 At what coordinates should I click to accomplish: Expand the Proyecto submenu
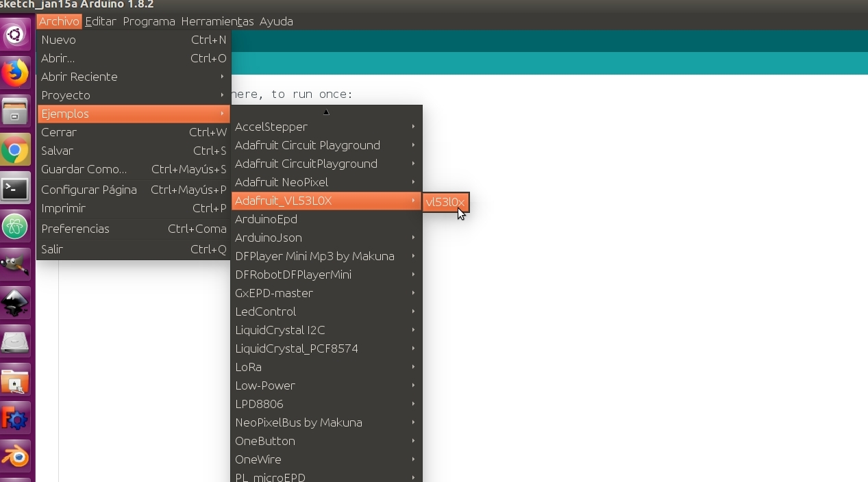click(134, 95)
